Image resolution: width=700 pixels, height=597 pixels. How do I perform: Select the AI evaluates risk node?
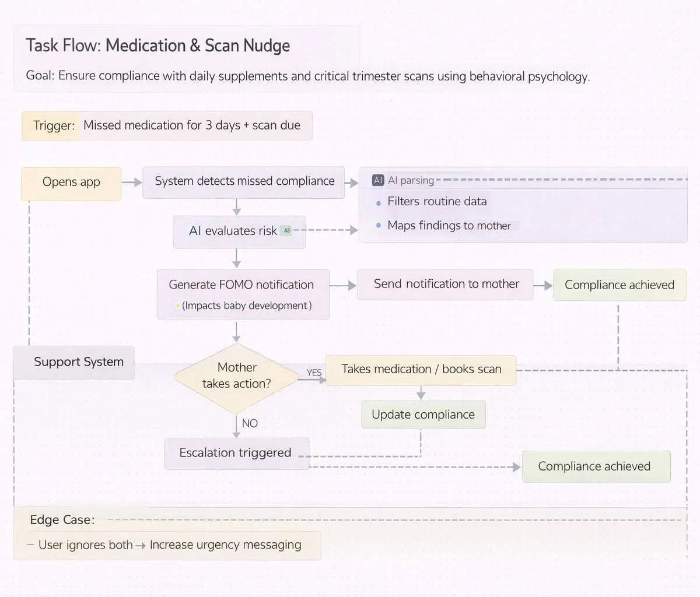[239, 232]
